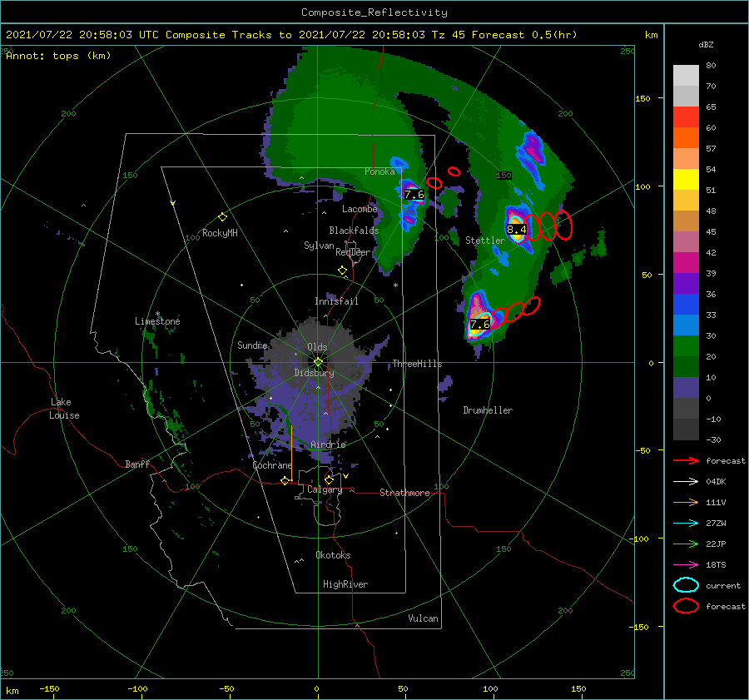This screenshot has width=749, height=700.
Task: Select the cyan 27ZW track arrow
Action: point(686,524)
